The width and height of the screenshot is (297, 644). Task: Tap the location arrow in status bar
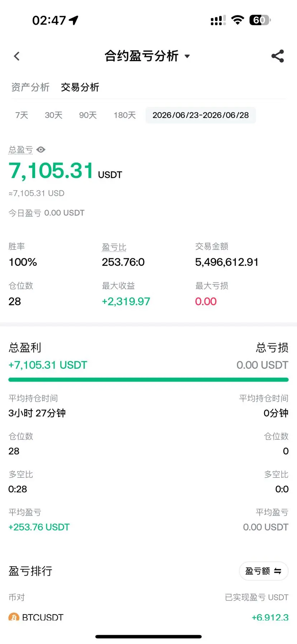pyautogui.click(x=74, y=20)
